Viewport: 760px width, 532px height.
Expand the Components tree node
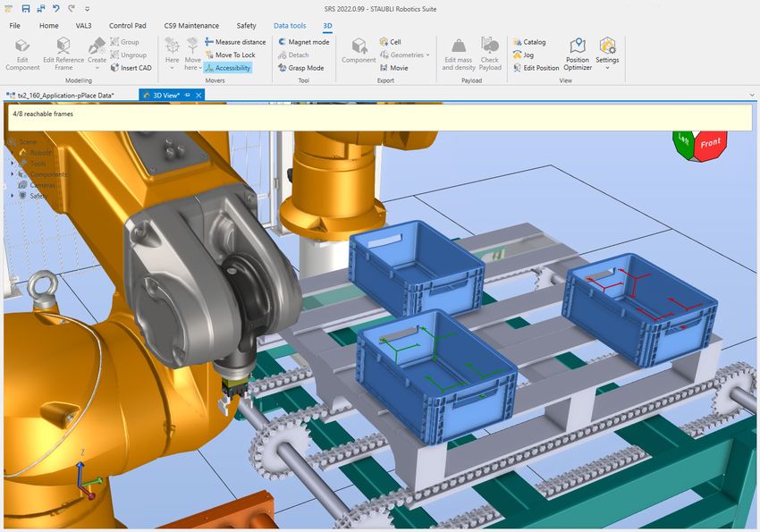(13, 174)
